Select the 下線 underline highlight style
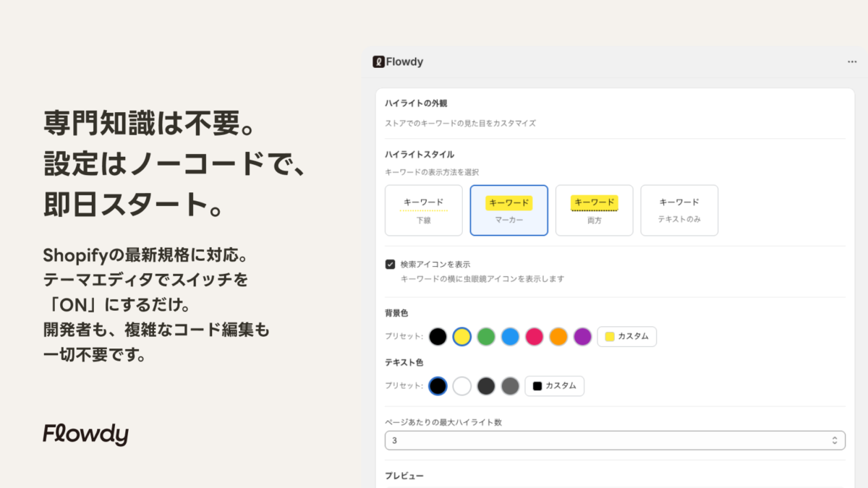Image resolution: width=868 pixels, height=488 pixels. (x=424, y=210)
